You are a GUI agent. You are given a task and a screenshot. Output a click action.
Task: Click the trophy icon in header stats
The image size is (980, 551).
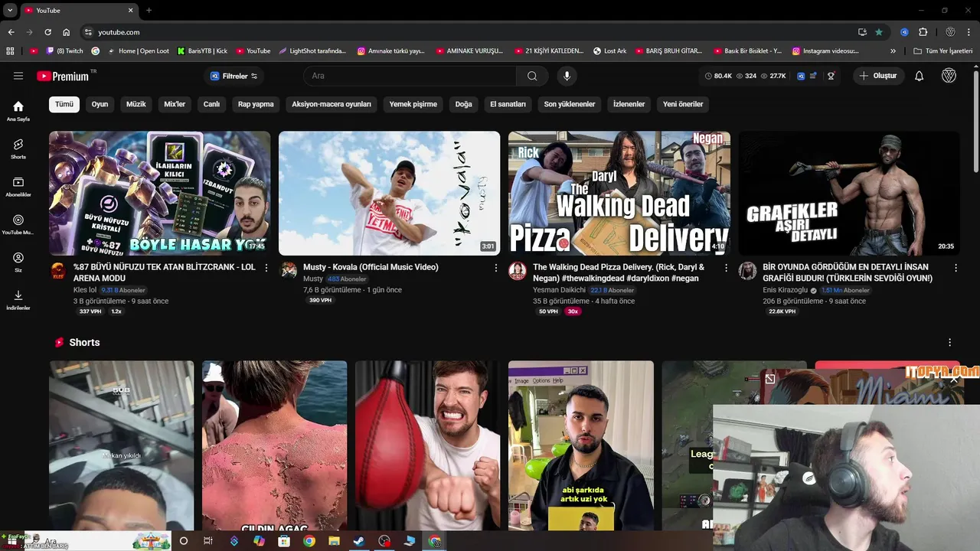[x=831, y=76]
